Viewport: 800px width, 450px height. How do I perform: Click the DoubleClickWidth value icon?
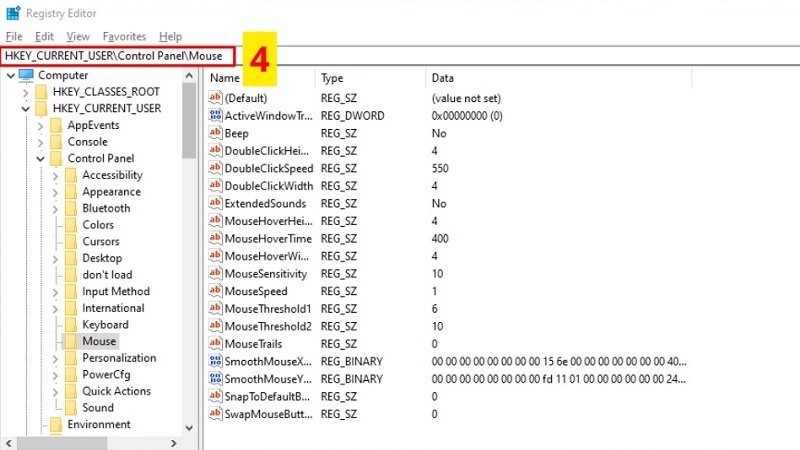click(215, 185)
